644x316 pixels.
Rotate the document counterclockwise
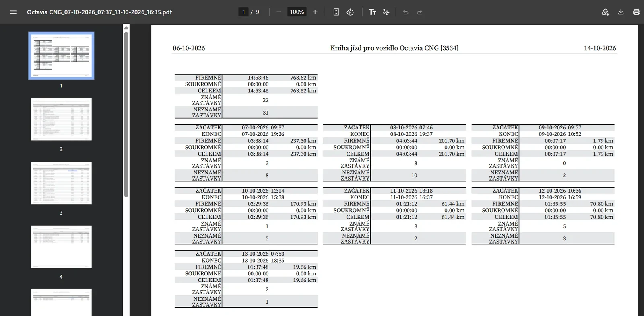point(350,12)
